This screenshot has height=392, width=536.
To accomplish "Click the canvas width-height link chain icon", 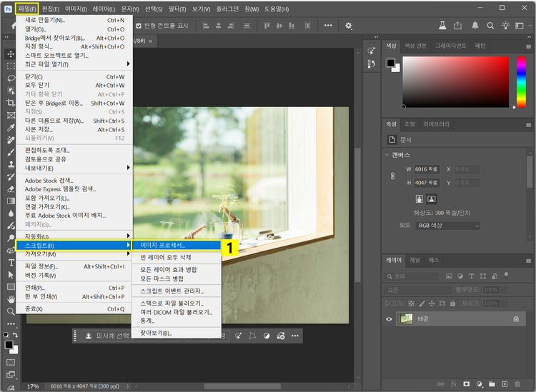I will (392, 176).
